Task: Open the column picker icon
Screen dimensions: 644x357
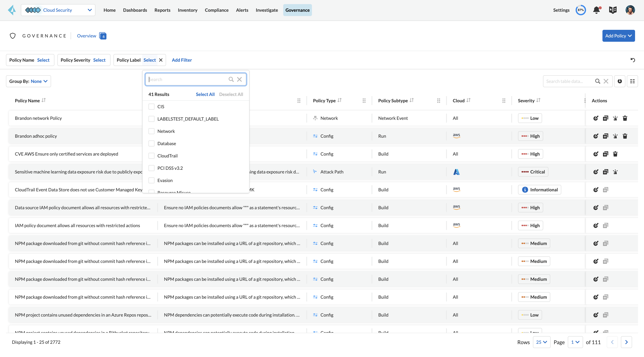Action: pyautogui.click(x=632, y=81)
